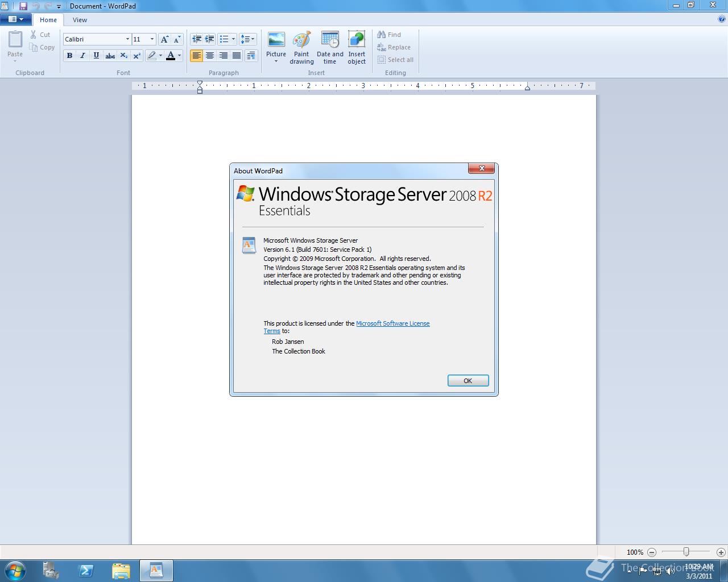Click the zoom in plus button
This screenshot has width=728, height=582.
tap(721, 552)
